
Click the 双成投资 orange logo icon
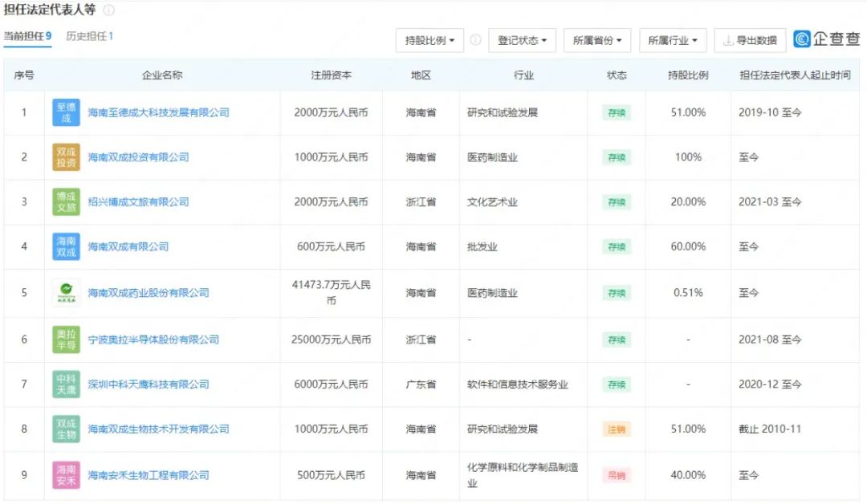coord(66,157)
